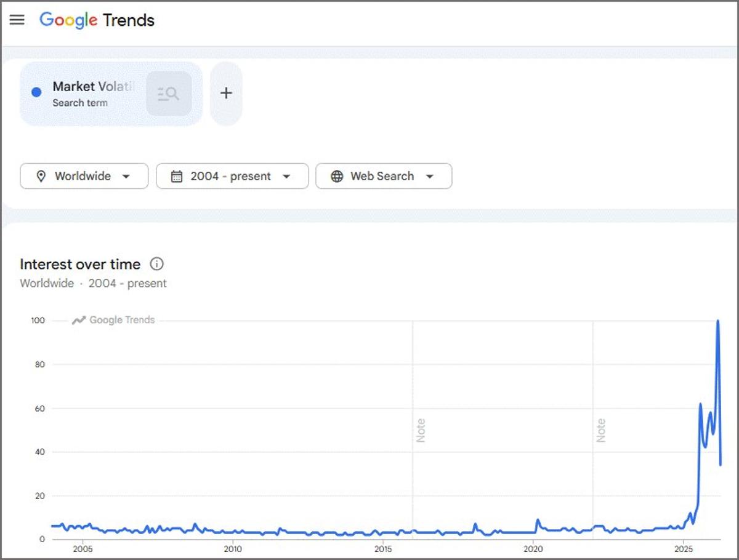Open the Interest over time info icon
The width and height of the screenshot is (739, 560).
[157, 265]
